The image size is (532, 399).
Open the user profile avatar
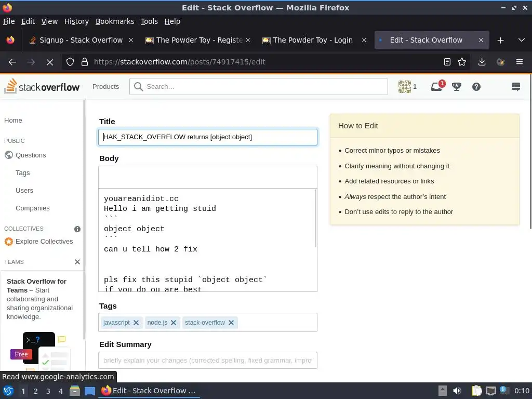click(404, 87)
